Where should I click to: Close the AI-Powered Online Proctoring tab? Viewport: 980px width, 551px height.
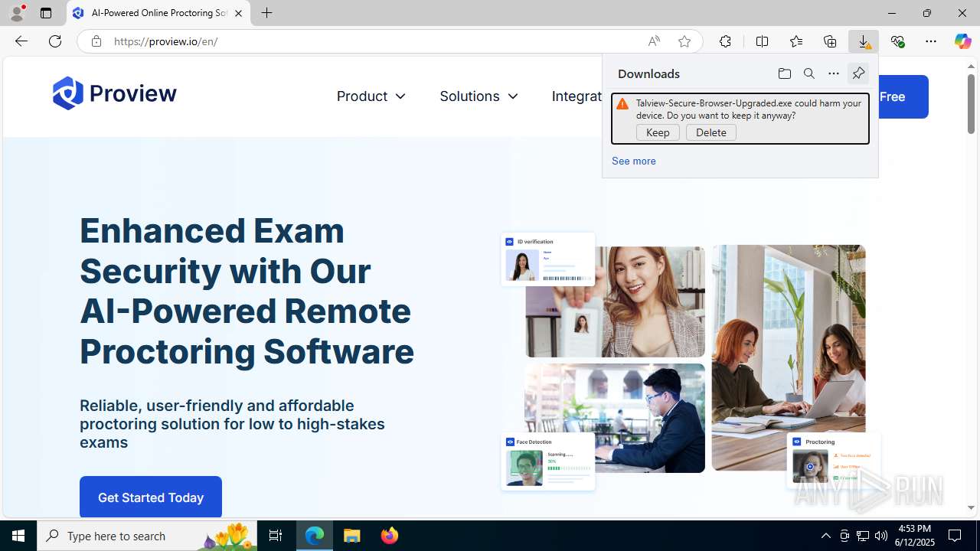coord(238,13)
